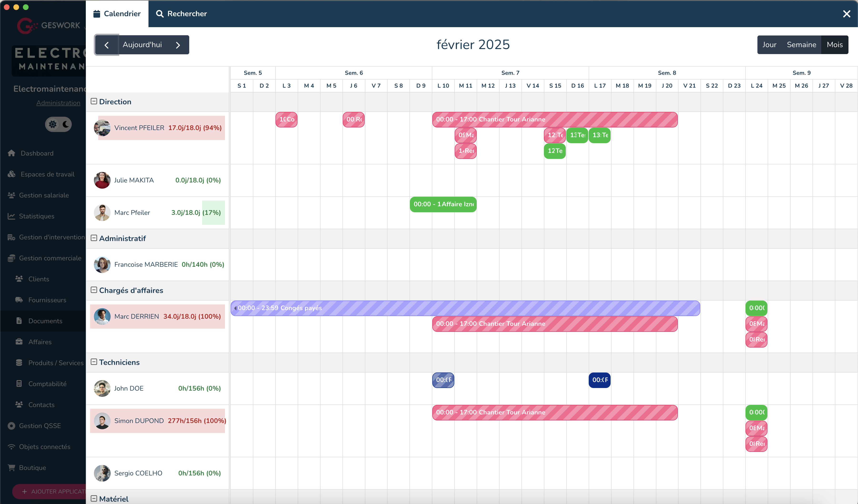Click the Gestion QSSE icon

12,426
